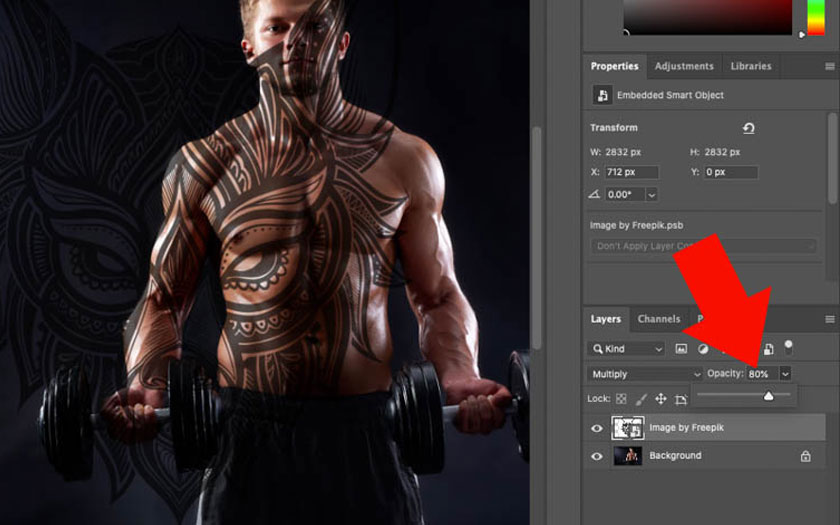The width and height of the screenshot is (840, 525).
Task: Open the rotation angle dropdown arrow
Action: (651, 194)
